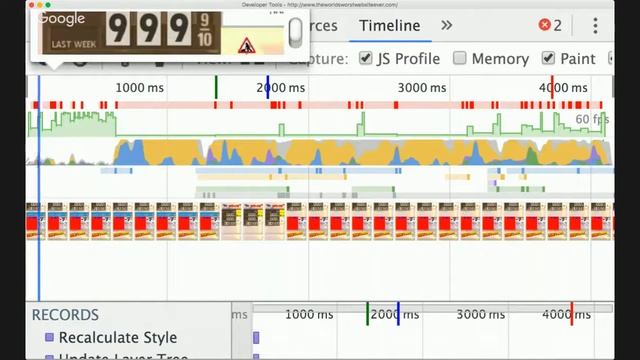Uncheck the JS Profile checkbox

point(365,58)
